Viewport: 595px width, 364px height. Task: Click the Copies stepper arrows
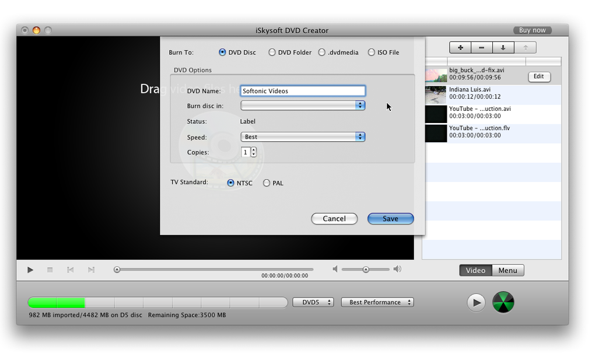tap(254, 152)
